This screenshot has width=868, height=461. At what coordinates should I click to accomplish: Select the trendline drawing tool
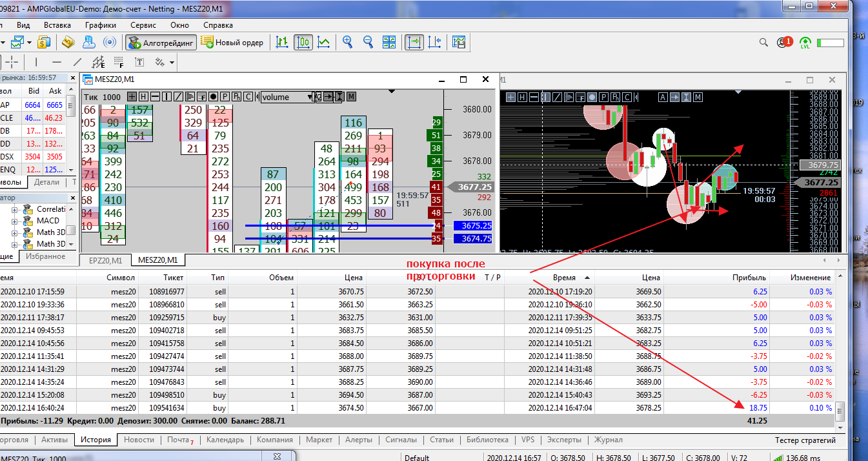[x=77, y=62]
